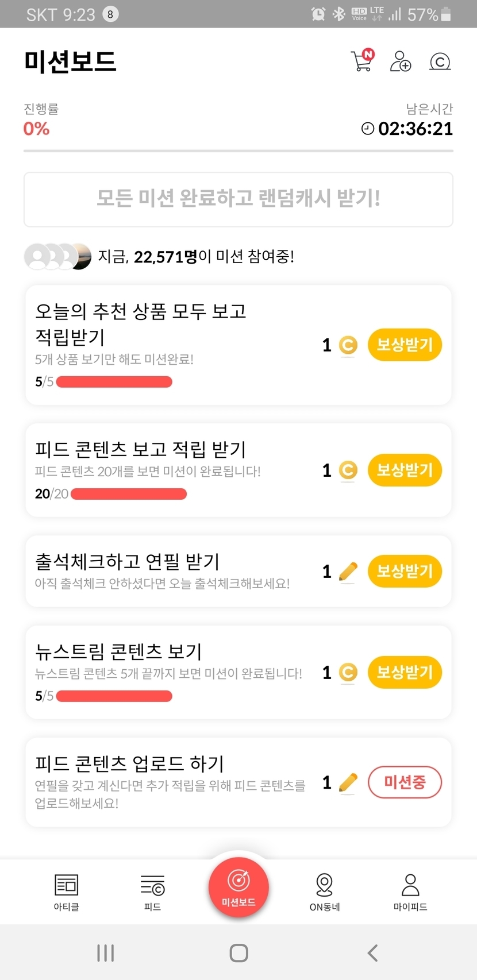This screenshot has width=477, height=980.
Task: Select the center 미션보드 tab button
Action: (x=238, y=886)
